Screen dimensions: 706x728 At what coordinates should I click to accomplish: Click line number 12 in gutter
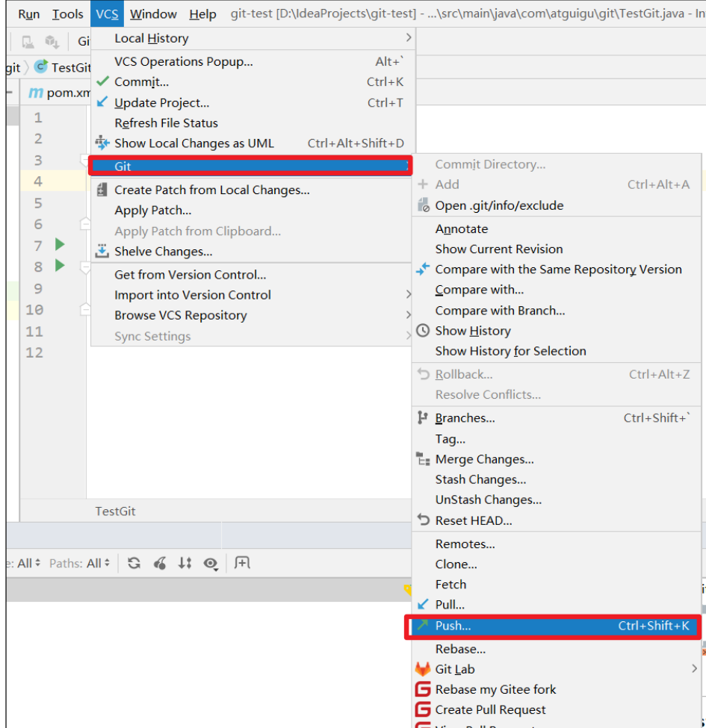(x=34, y=352)
